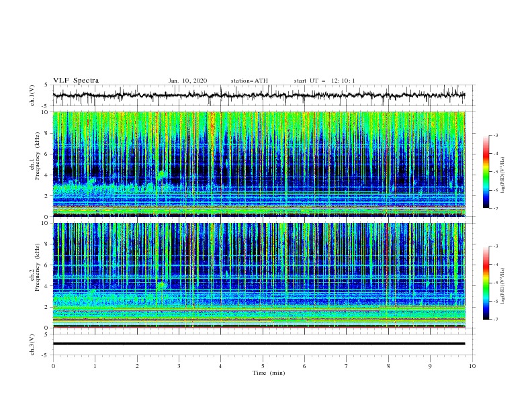Click the upper color scale bar
The width and height of the screenshot is (532, 411).
(486, 172)
